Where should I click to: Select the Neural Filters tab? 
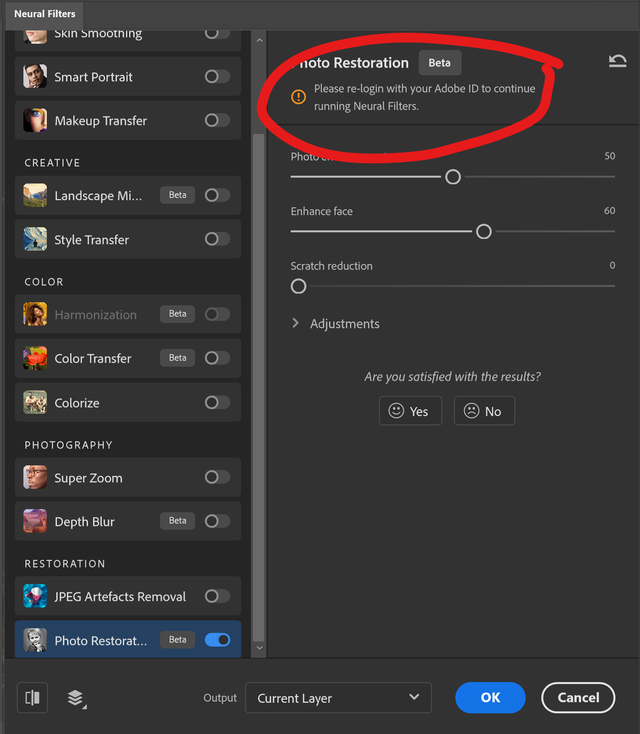(44, 14)
